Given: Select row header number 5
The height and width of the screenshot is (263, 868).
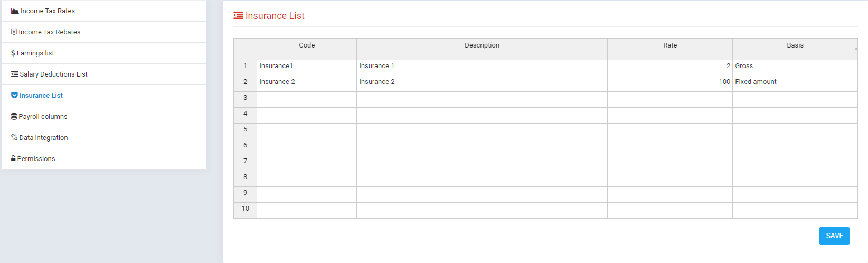Looking at the screenshot, I should pos(245,130).
